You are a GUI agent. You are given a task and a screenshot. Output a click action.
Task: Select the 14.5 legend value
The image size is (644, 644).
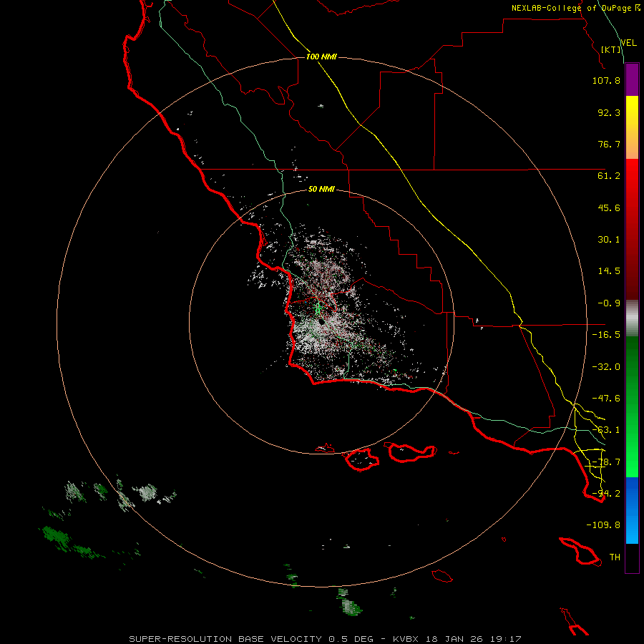[609, 271]
